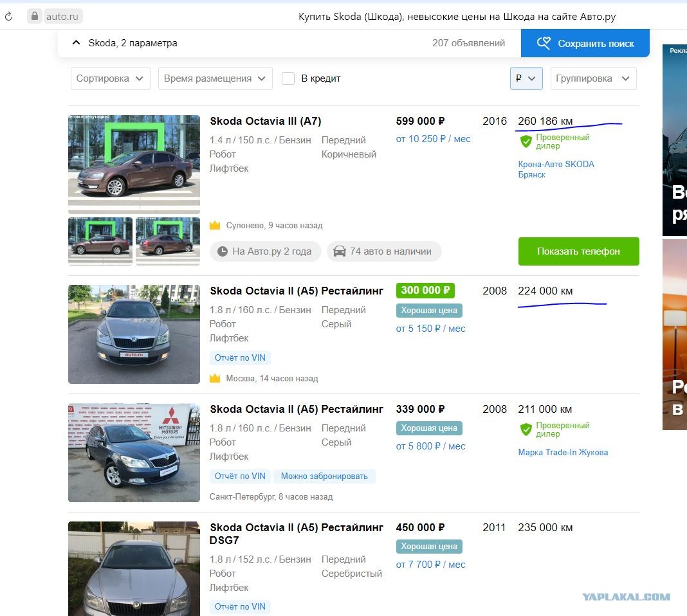Image resolution: width=687 pixels, height=616 pixels.
Task: Open the 339 000 ₽ Octavia A5 listing title
Action: pos(296,409)
